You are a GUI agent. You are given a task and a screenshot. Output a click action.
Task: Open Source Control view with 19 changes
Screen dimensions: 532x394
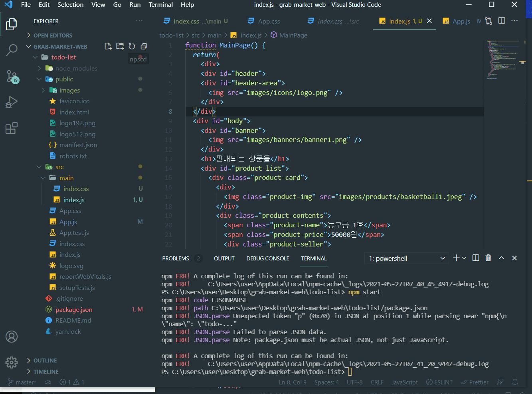click(x=12, y=76)
